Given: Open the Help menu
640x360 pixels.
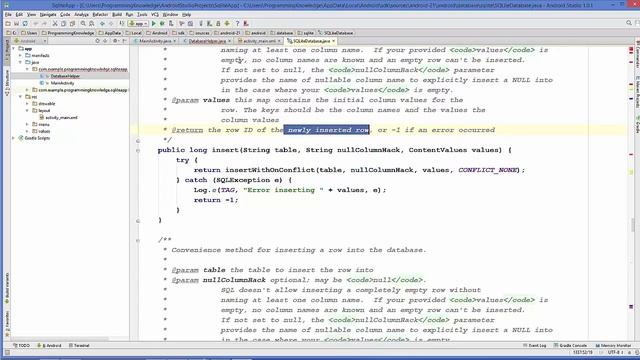Looking at the screenshot, I should tap(187, 15).
